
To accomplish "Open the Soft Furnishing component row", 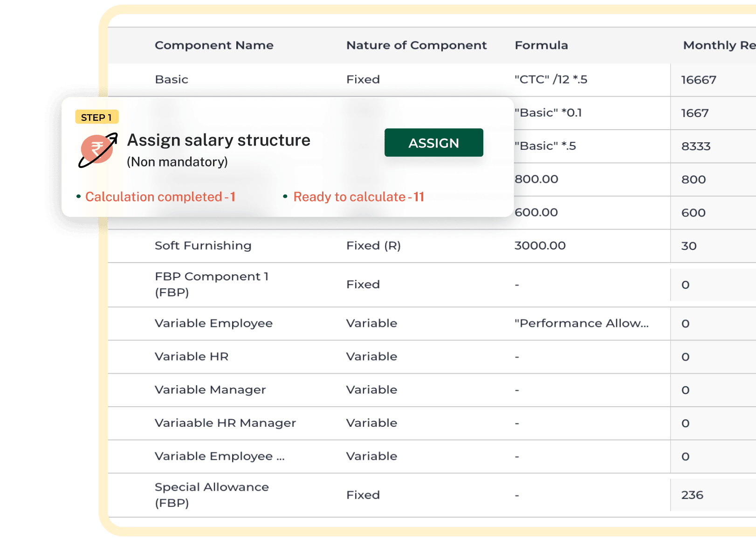I will (203, 246).
